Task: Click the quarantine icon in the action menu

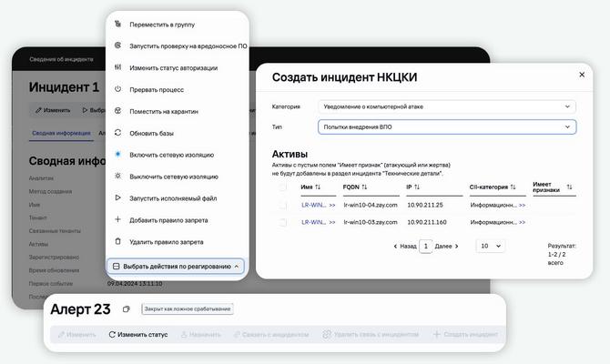Action: coord(117,111)
